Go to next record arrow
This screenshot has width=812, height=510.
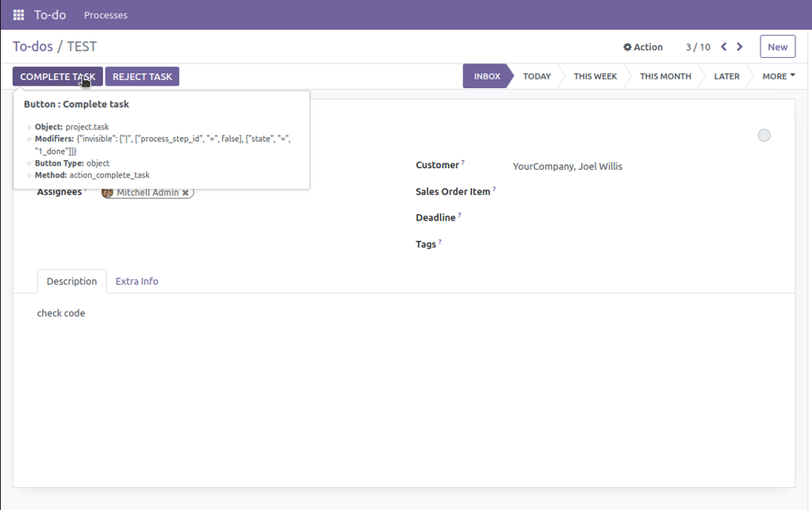(x=740, y=47)
